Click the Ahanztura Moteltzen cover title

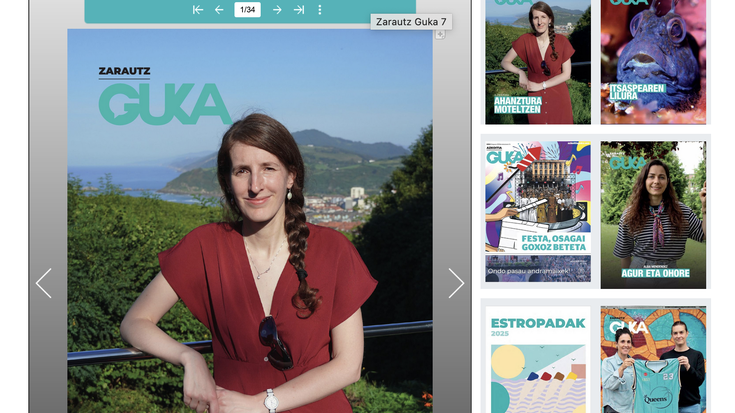click(518, 104)
